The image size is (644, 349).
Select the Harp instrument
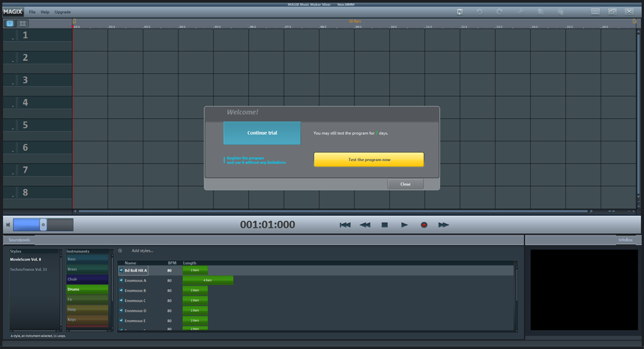coord(87,309)
